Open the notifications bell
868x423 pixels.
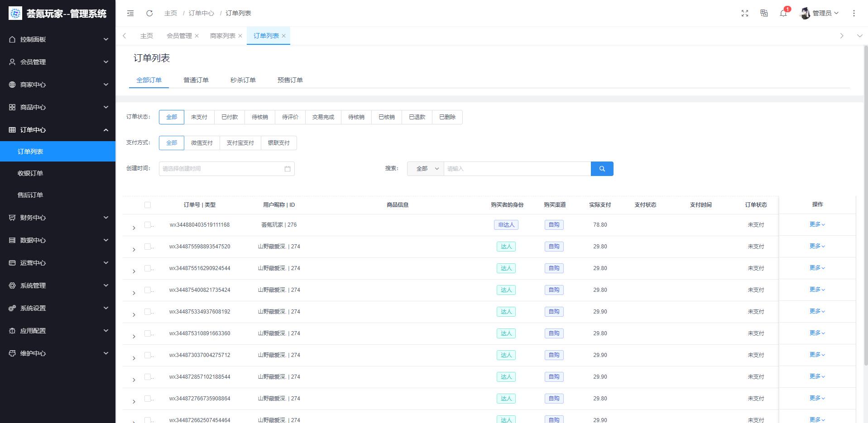point(783,13)
